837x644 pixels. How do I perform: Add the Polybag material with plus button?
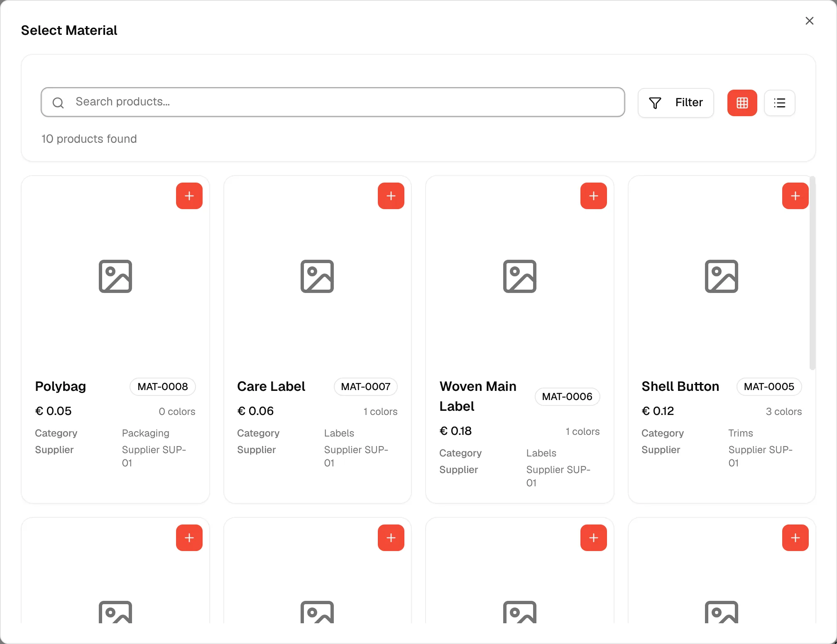coord(189,196)
